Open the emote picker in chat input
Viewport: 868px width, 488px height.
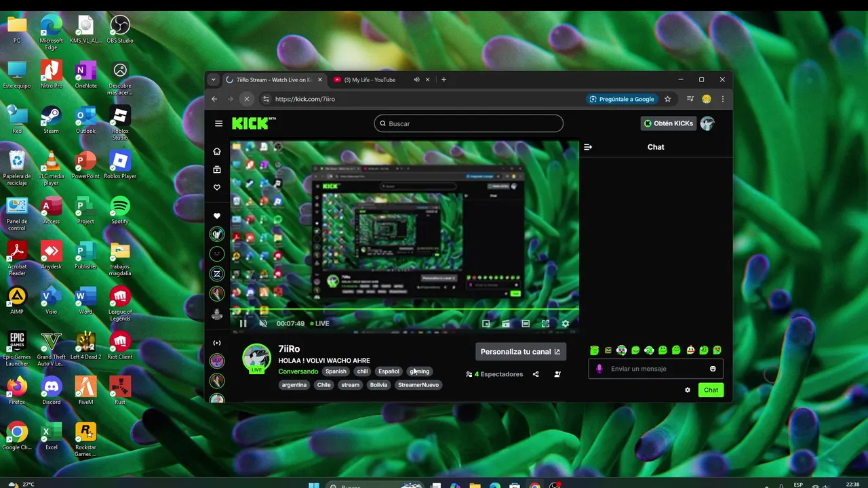[713, 369]
